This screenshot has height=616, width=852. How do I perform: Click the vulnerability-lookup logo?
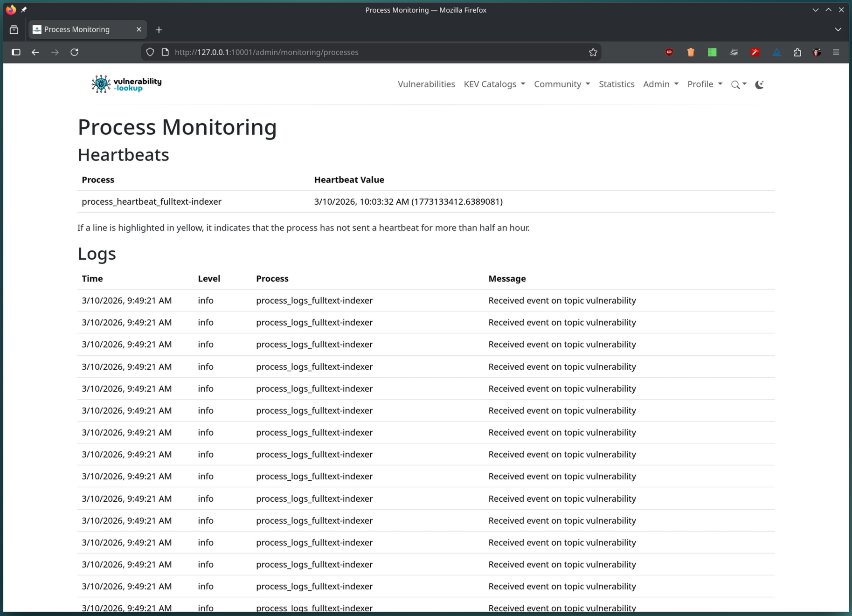(126, 84)
